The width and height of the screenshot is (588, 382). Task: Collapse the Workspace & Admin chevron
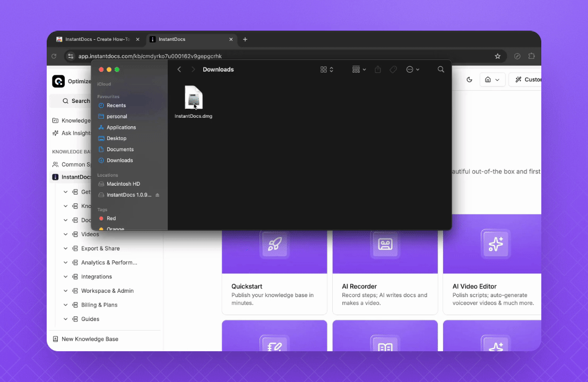pyautogui.click(x=65, y=291)
